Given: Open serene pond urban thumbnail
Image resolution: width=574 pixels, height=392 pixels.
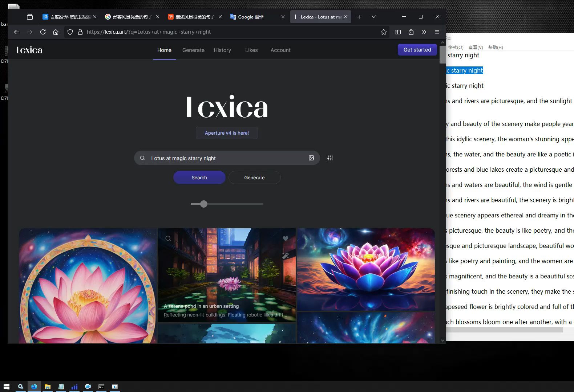Looking at the screenshot, I should 227,275.
